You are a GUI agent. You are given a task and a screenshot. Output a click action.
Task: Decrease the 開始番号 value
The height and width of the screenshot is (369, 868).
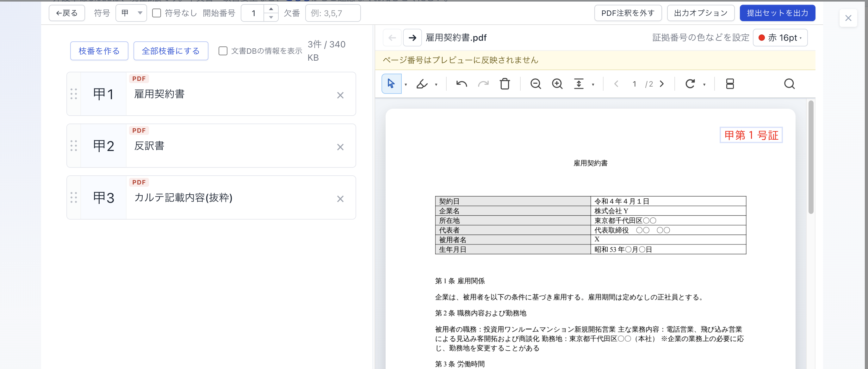(271, 17)
